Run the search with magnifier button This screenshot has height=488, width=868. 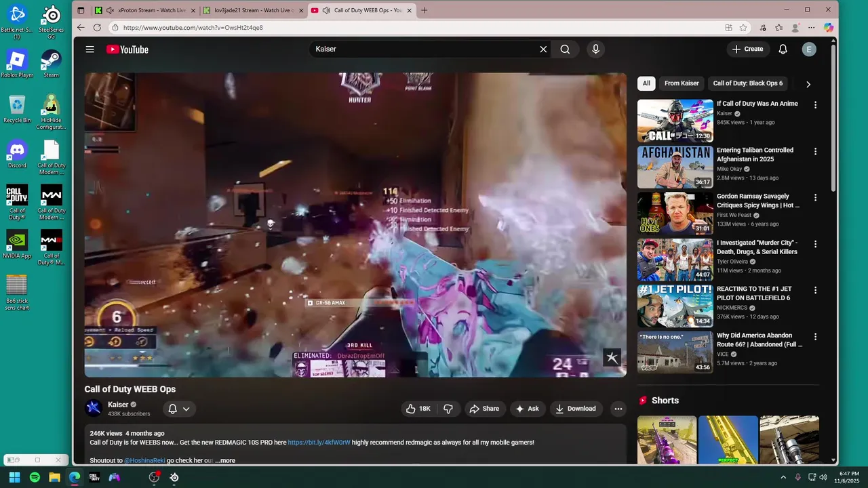coord(565,49)
